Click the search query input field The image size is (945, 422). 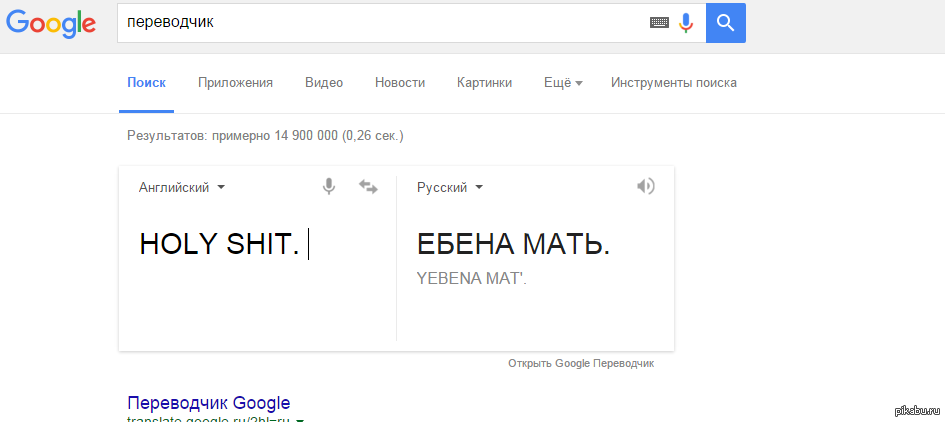pos(380,22)
